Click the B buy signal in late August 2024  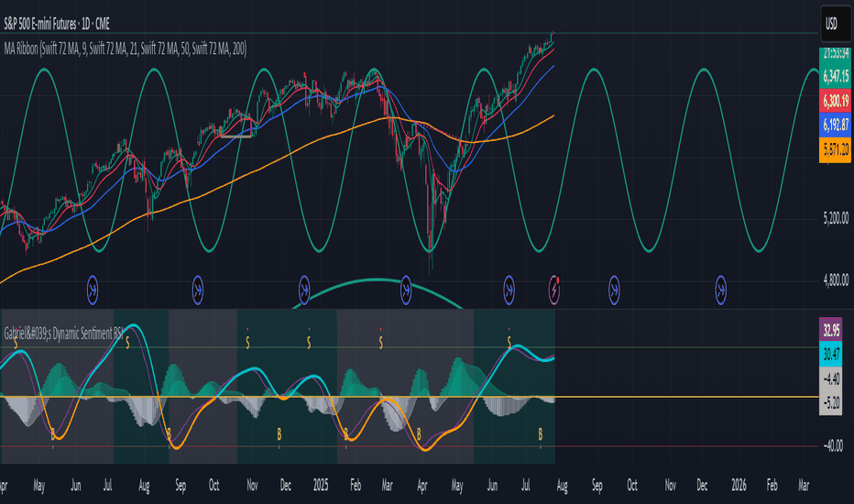169,434
